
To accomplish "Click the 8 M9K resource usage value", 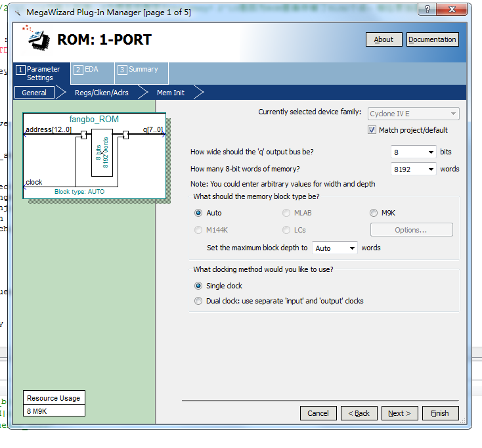I will pos(37,411).
